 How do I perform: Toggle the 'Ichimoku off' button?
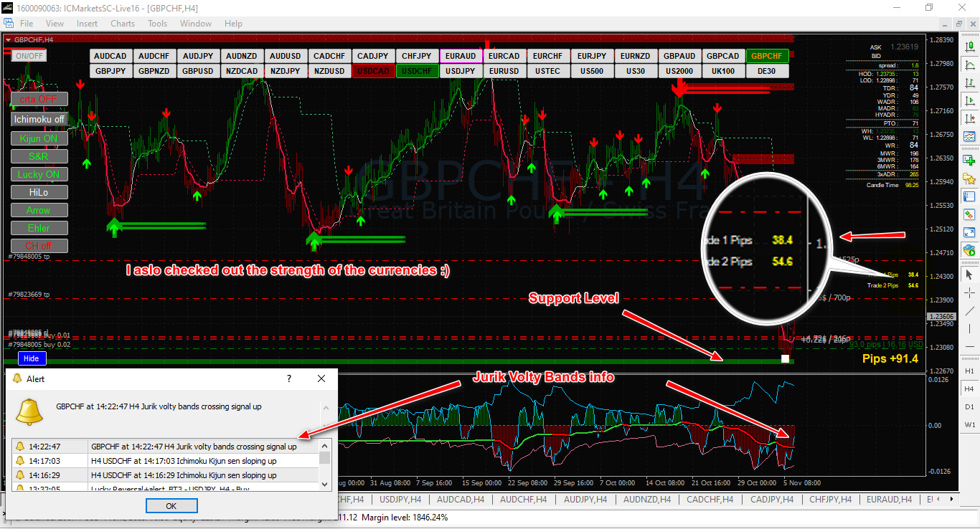click(39, 119)
